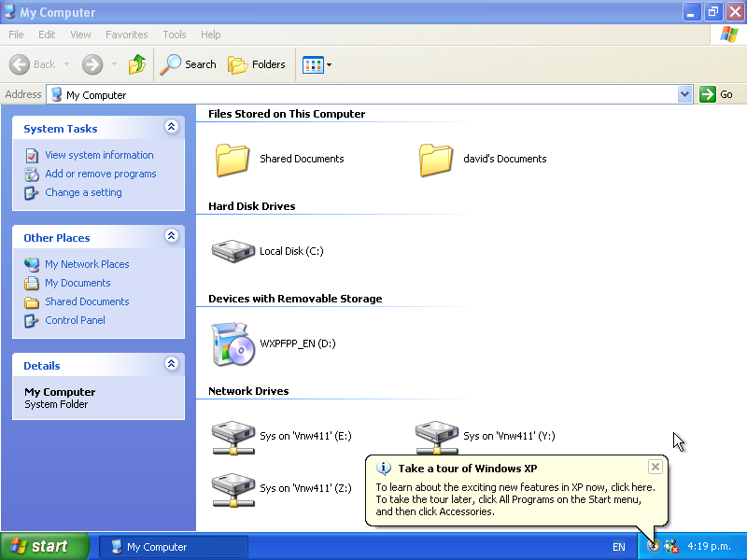Viewport: 747px width, 560px height.
Task: Open the Search magnifier tool
Action: [x=188, y=64]
